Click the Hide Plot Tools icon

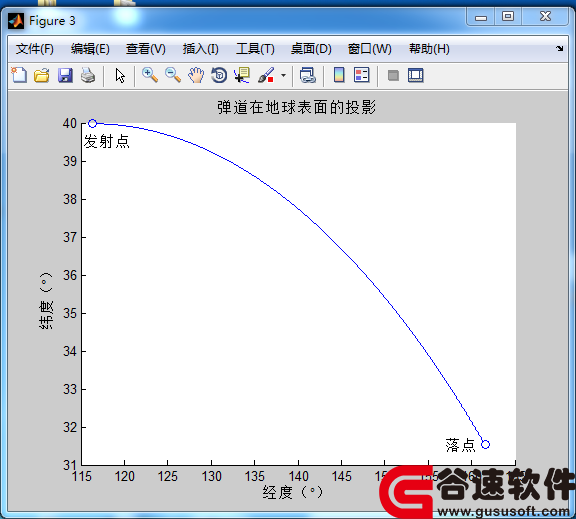coord(393,76)
